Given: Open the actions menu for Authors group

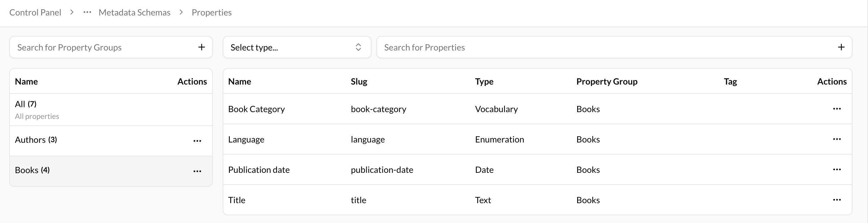Looking at the screenshot, I should click(x=197, y=141).
